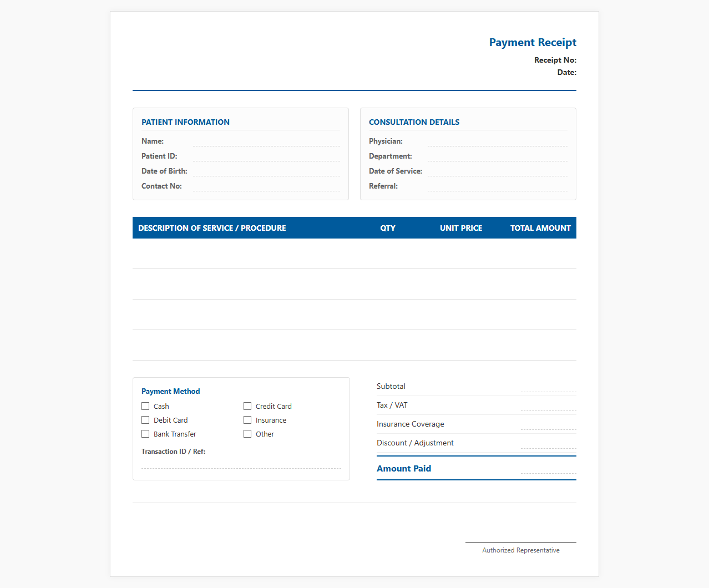The height and width of the screenshot is (588, 709).
Task: Tick the Debit Card checkbox
Action: pyautogui.click(x=145, y=420)
